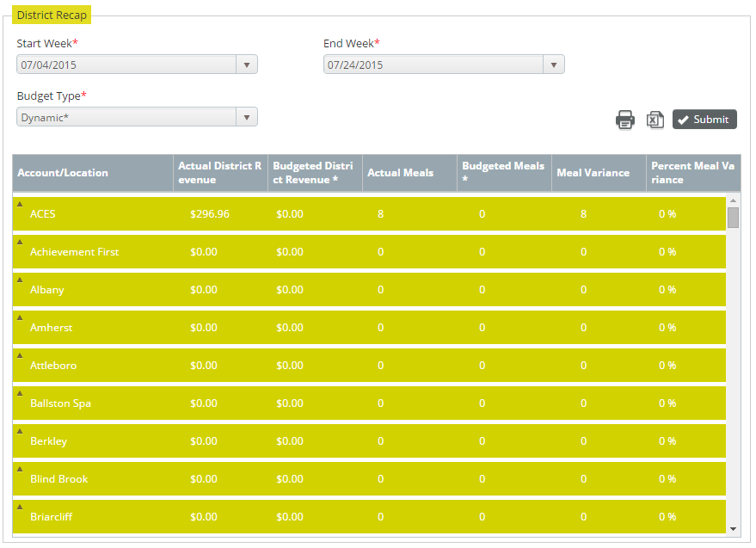Image resolution: width=756 pixels, height=548 pixels.
Task: Click the Submit button
Action: (704, 120)
